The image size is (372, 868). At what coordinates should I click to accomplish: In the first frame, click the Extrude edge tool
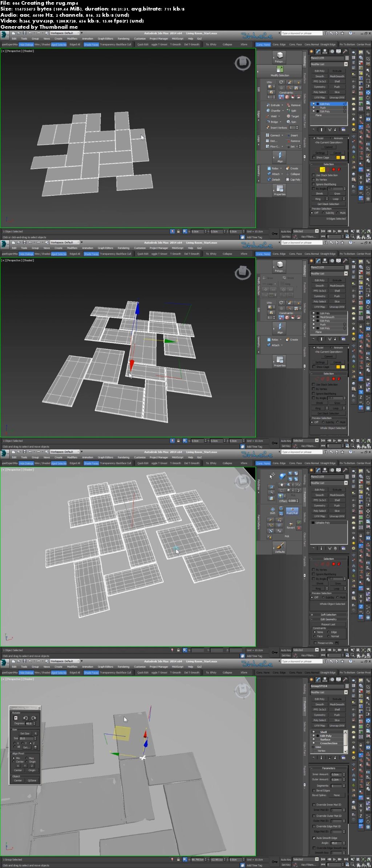(275, 105)
